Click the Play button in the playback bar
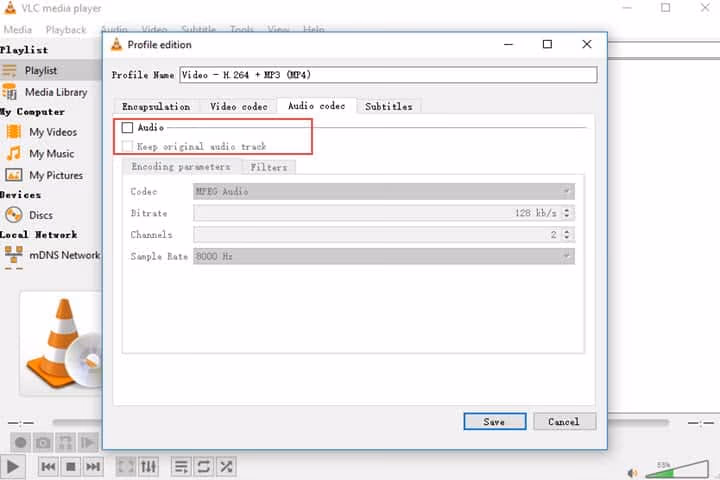This screenshot has width=720, height=480. click(13, 466)
